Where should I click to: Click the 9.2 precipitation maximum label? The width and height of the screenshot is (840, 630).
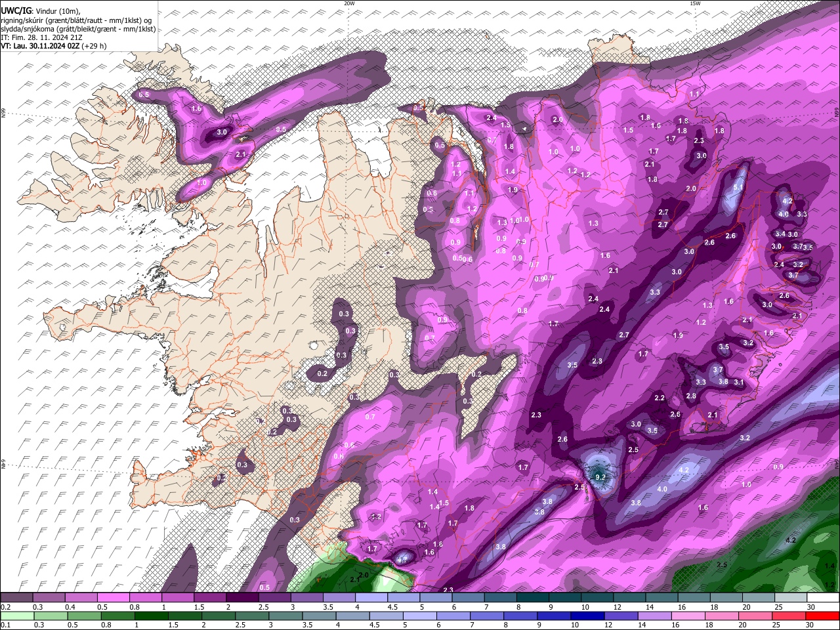click(x=600, y=476)
